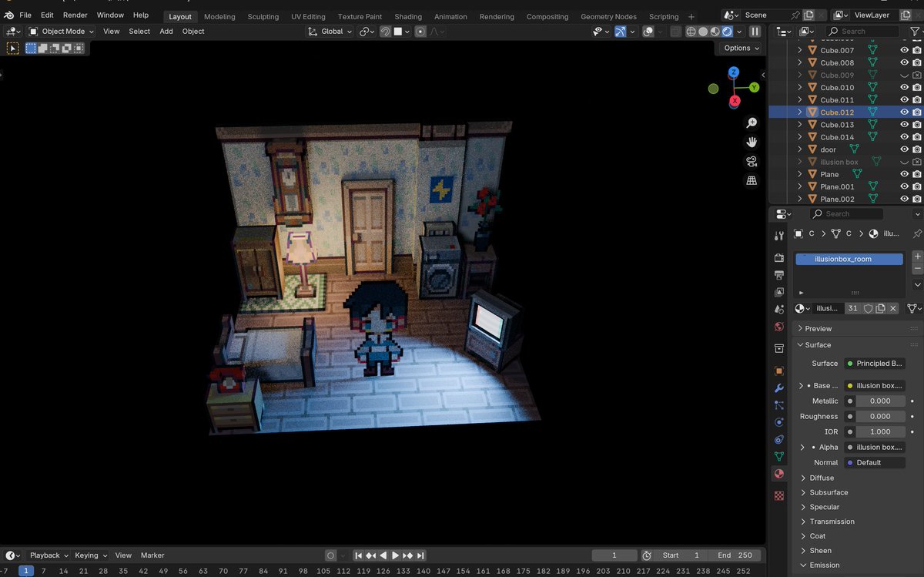Hide Cube.013 in the outliner
The height and width of the screenshot is (577, 924).
[904, 124]
